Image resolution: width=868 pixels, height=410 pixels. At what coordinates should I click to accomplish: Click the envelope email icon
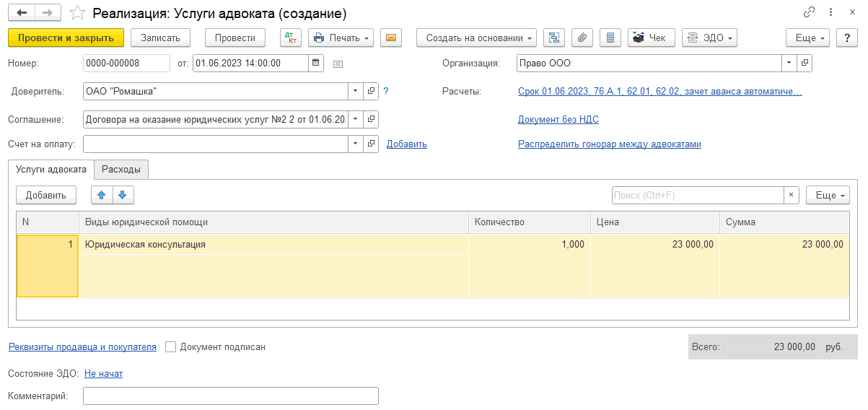click(391, 38)
